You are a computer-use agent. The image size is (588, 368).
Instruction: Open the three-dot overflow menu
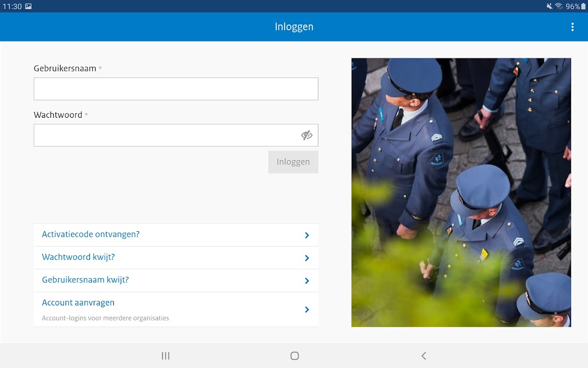572,27
